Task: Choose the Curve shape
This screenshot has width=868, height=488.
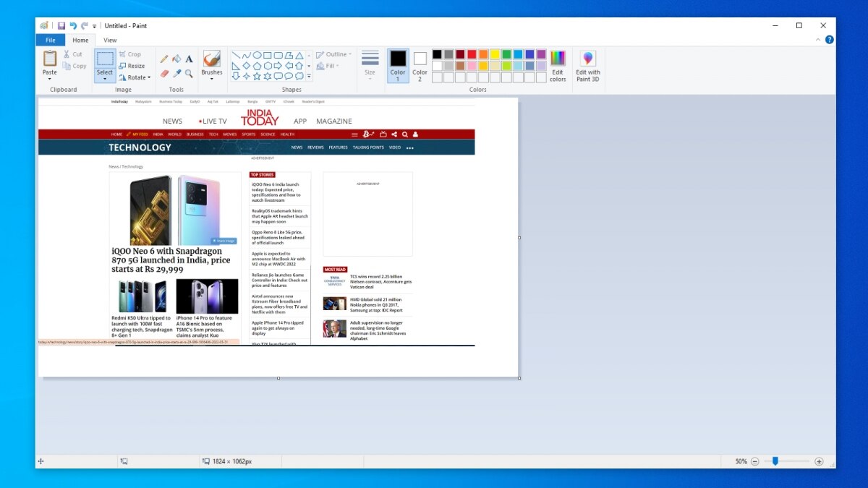Action: 247,55
